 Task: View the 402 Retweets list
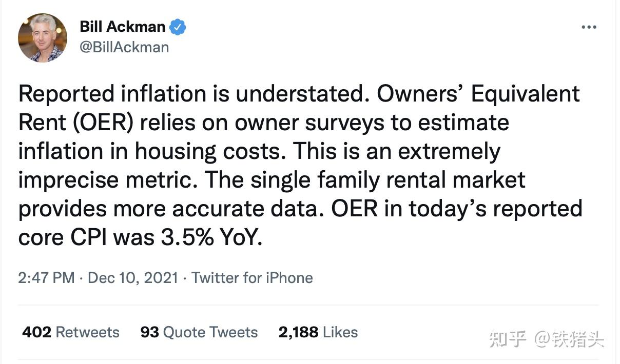point(71,332)
